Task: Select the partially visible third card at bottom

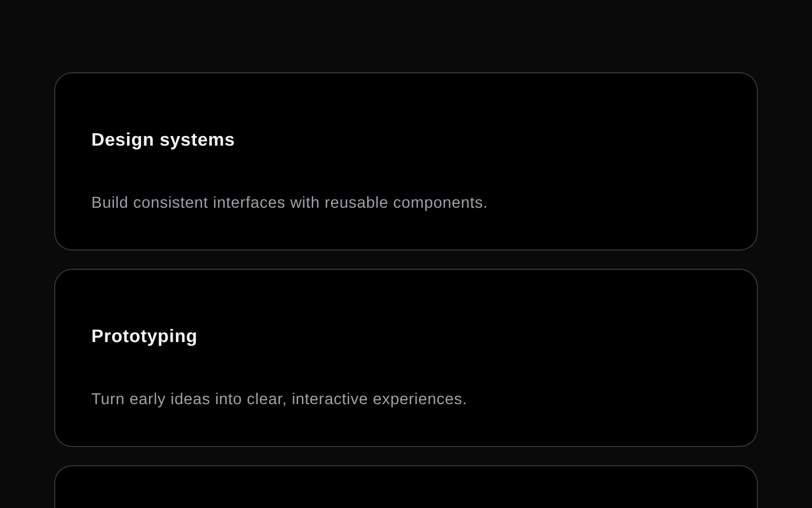Action: pyautogui.click(x=406, y=487)
